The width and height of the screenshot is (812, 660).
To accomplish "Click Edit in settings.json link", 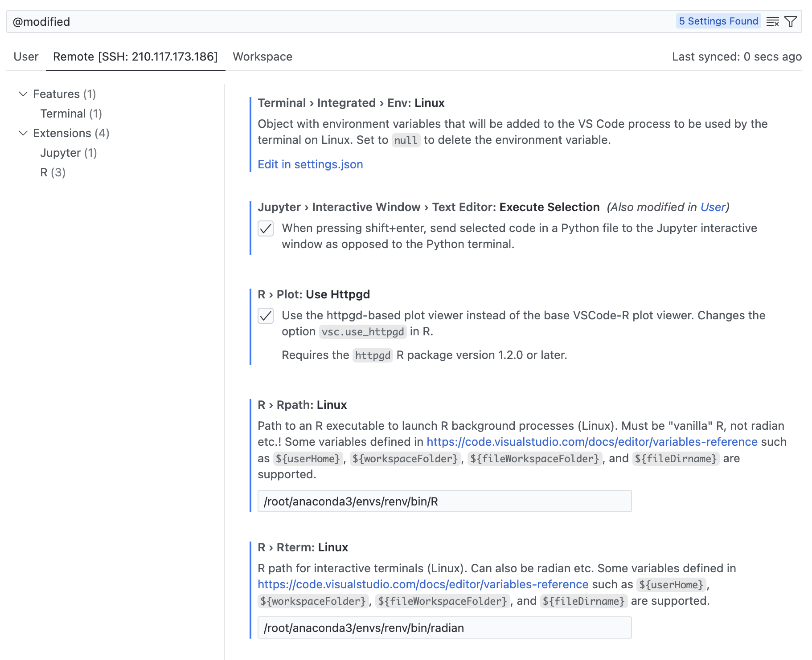I will tap(310, 164).
